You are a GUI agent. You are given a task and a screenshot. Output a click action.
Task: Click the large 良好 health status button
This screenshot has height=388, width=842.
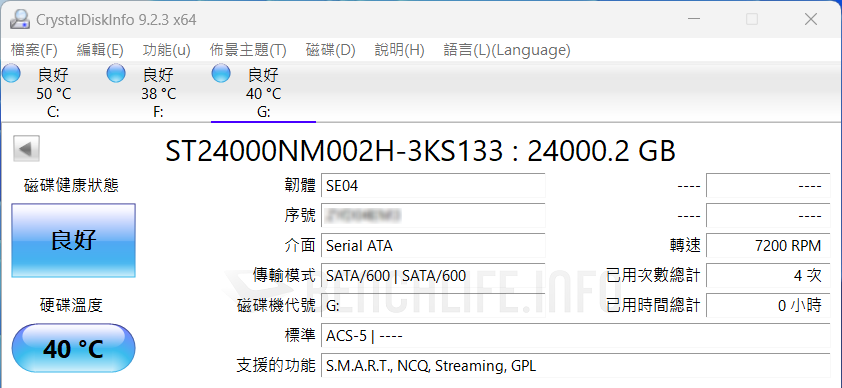click(74, 240)
